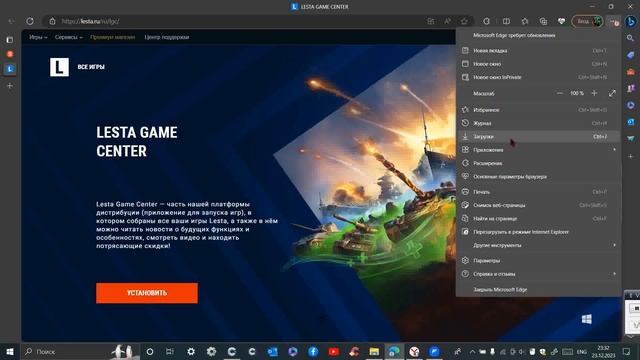
Task: Zoom in with the plus button
Action: [594, 93]
